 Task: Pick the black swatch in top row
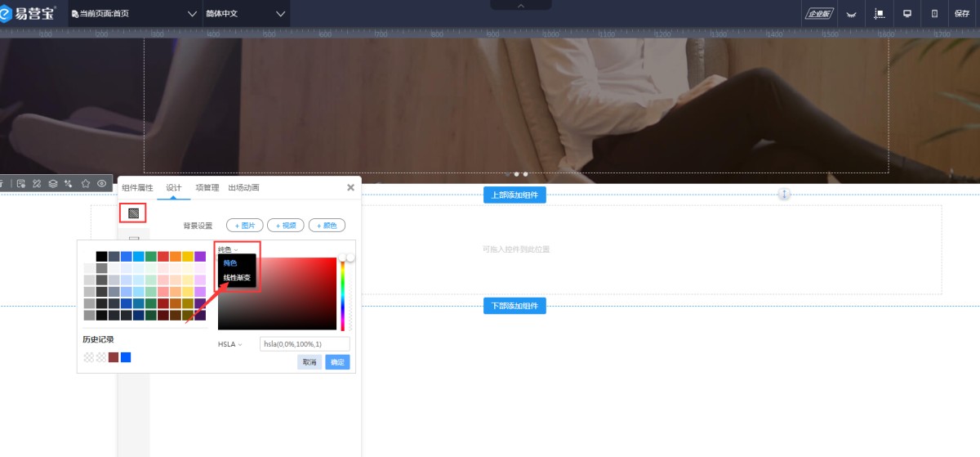[101, 257]
